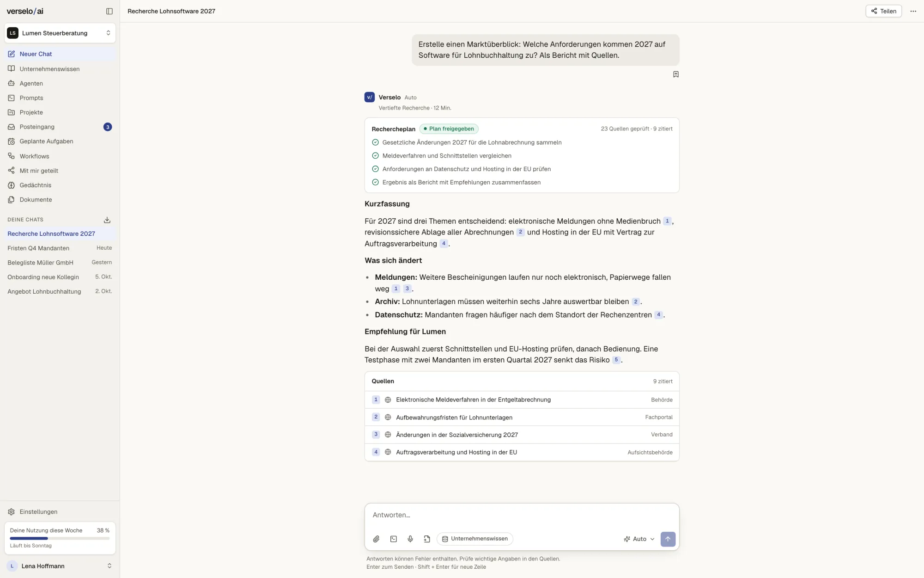Image resolution: width=924 pixels, height=578 pixels.
Task: Click the paperclip attach icon in composer
Action: [x=377, y=539]
